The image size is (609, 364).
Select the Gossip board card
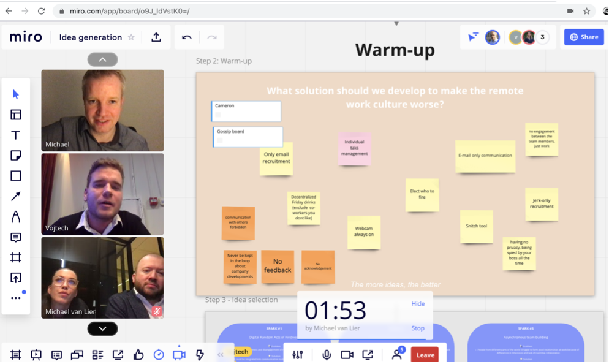(x=248, y=137)
